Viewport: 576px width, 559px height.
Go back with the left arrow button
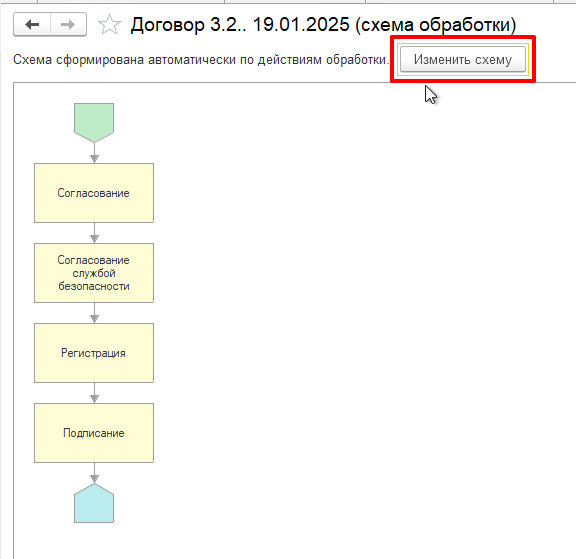tap(32, 25)
